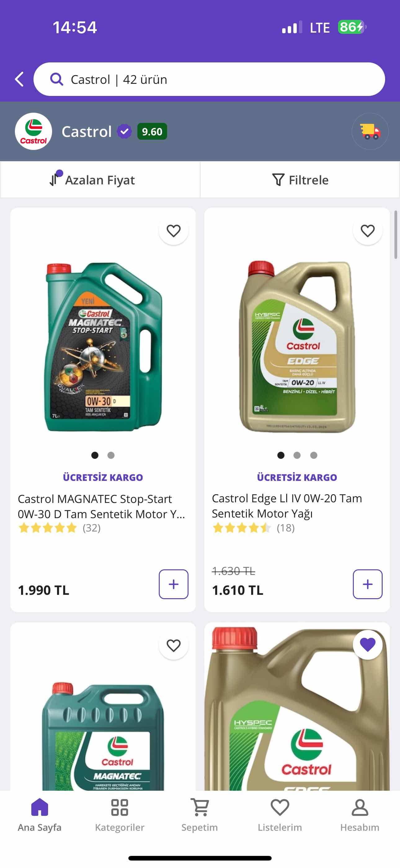Open the Castrol store logo
The height and width of the screenshot is (868, 400).
[x=33, y=131]
